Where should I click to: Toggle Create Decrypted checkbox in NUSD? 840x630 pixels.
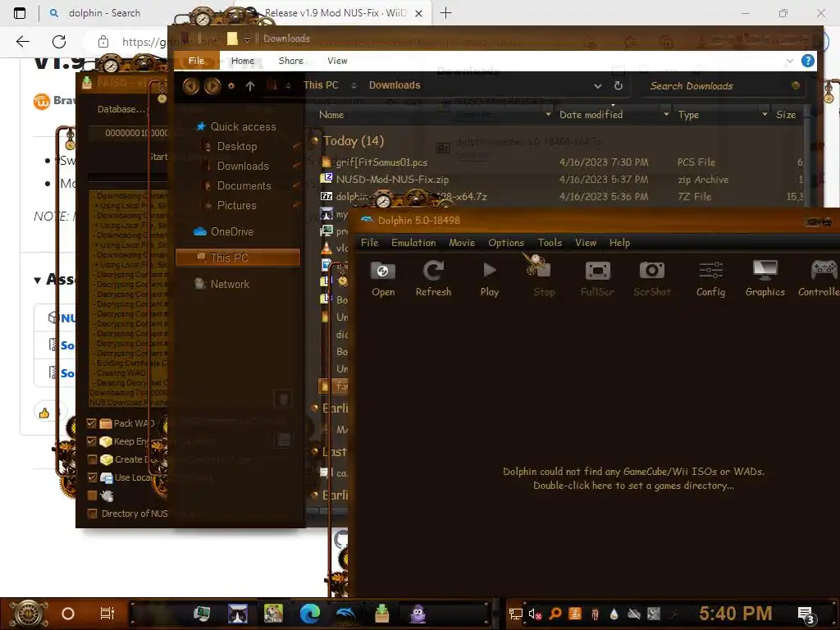click(x=92, y=459)
